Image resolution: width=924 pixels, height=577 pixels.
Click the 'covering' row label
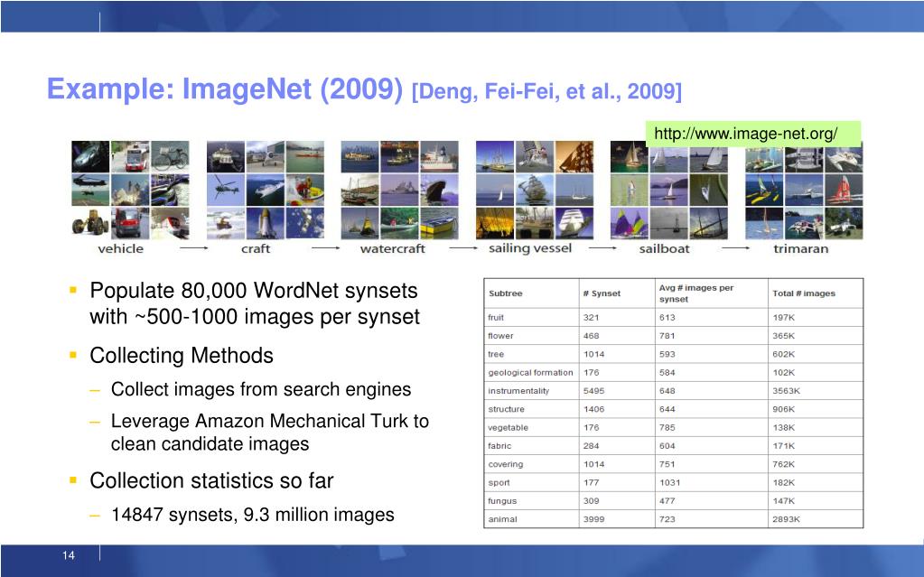pos(506,464)
